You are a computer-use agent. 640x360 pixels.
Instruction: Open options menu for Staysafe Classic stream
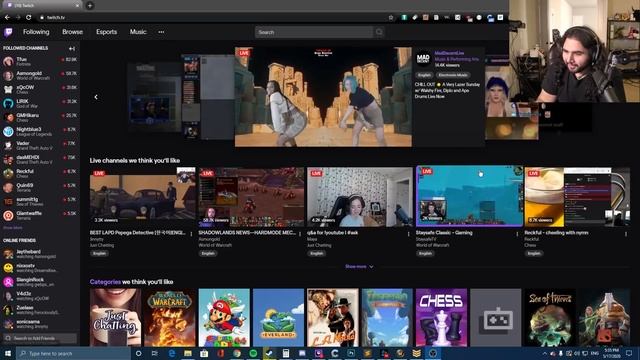tap(517, 234)
